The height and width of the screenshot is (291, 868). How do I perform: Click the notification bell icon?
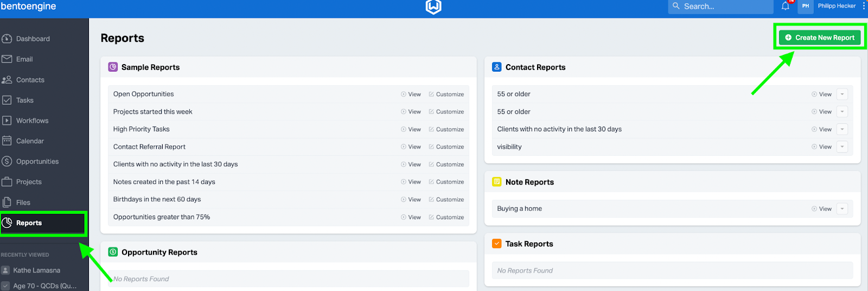[x=786, y=6]
